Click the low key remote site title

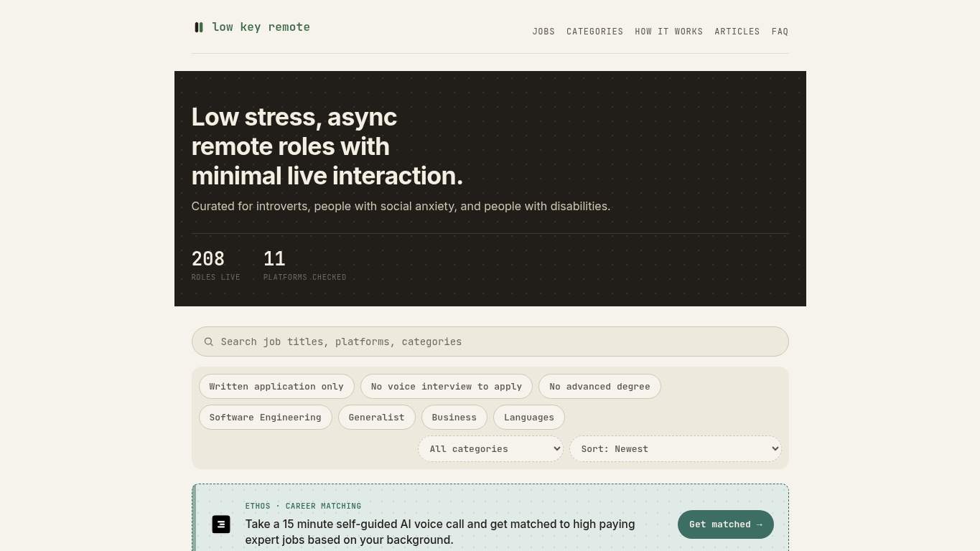pyautogui.click(x=261, y=27)
